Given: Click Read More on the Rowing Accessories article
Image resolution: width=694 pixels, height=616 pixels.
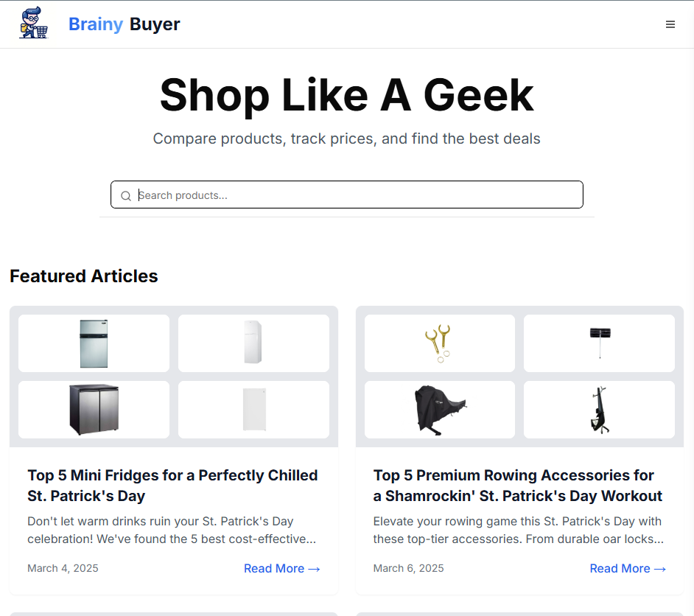Looking at the screenshot, I should (x=628, y=568).
